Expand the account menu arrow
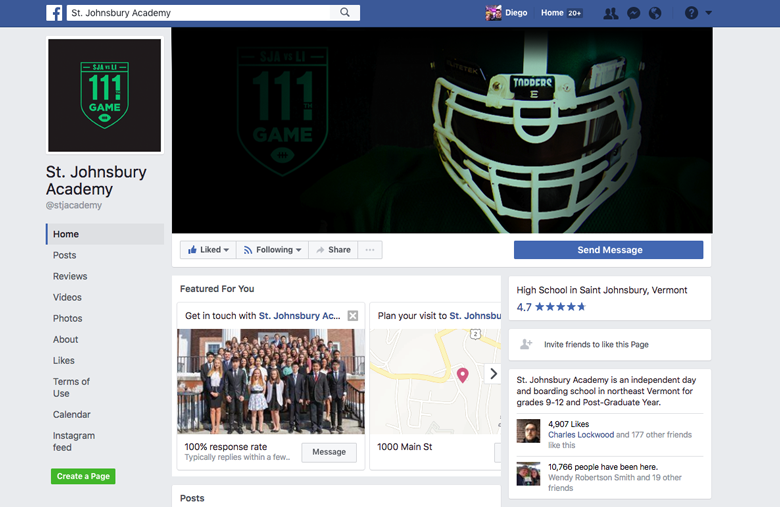Screen dimensions: 780x507 pyautogui.click(x=709, y=13)
